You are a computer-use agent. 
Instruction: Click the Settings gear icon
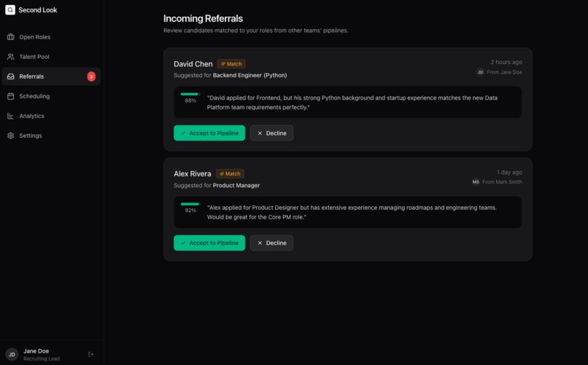pos(10,136)
